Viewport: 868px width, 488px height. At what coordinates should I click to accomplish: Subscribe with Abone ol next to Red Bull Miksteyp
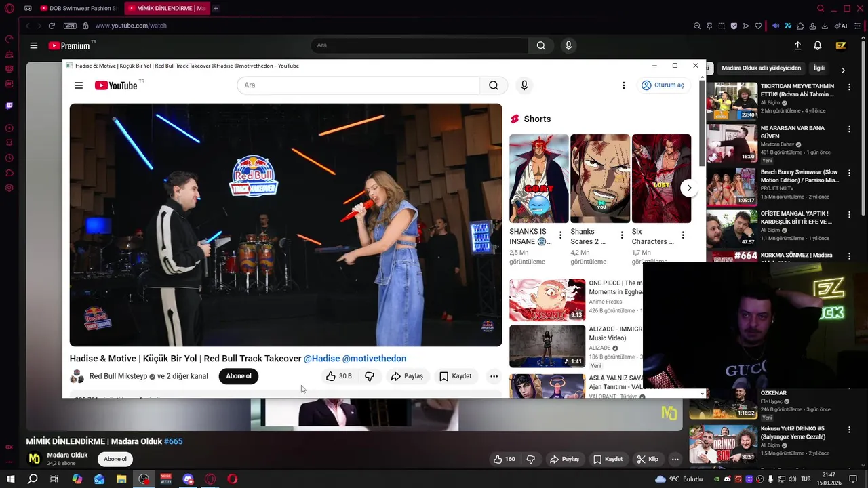click(x=238, y=376)
